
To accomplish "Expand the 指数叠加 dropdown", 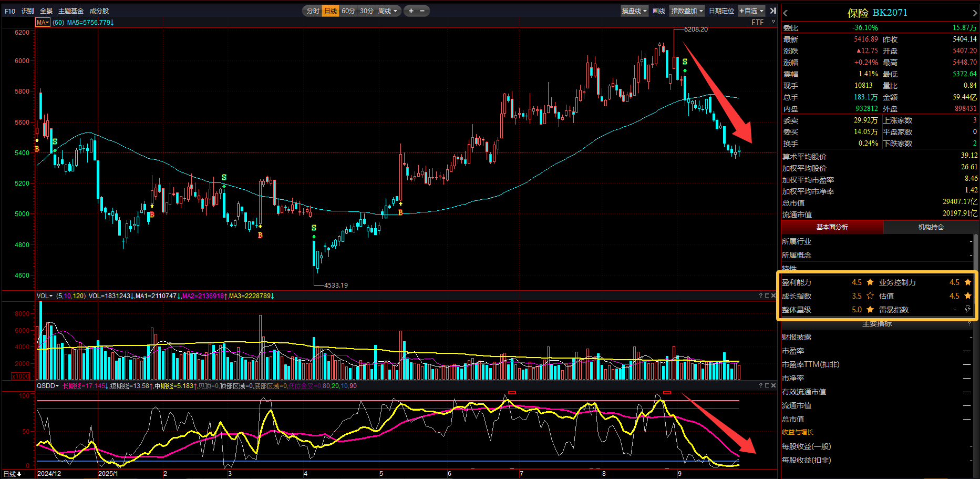I will pos(687,11).
